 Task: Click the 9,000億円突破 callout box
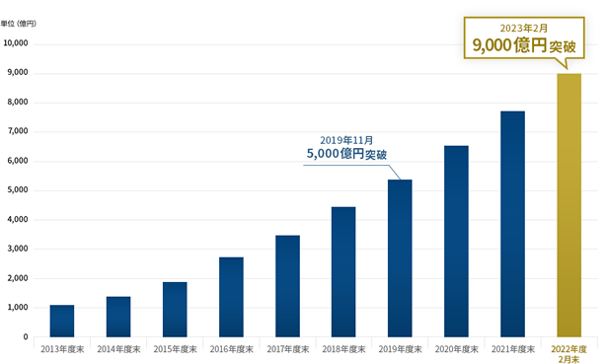(524, 38)
